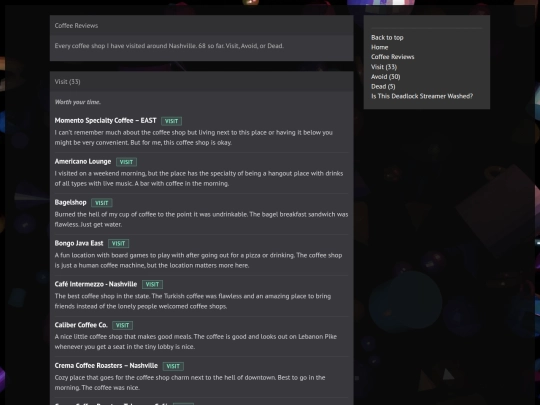Select the Crema Coffee Roasters – Nashville title

[106, 365]
